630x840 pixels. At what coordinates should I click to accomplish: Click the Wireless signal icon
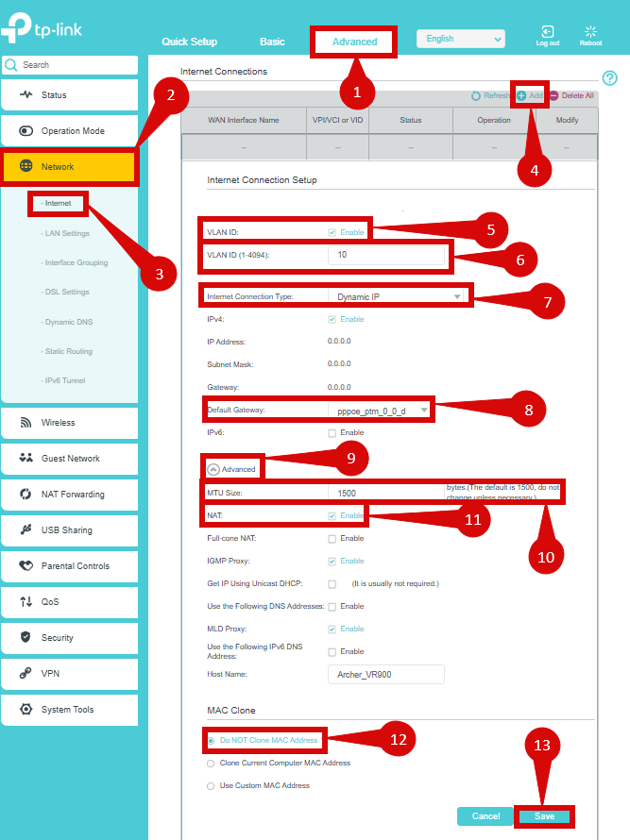26,423
